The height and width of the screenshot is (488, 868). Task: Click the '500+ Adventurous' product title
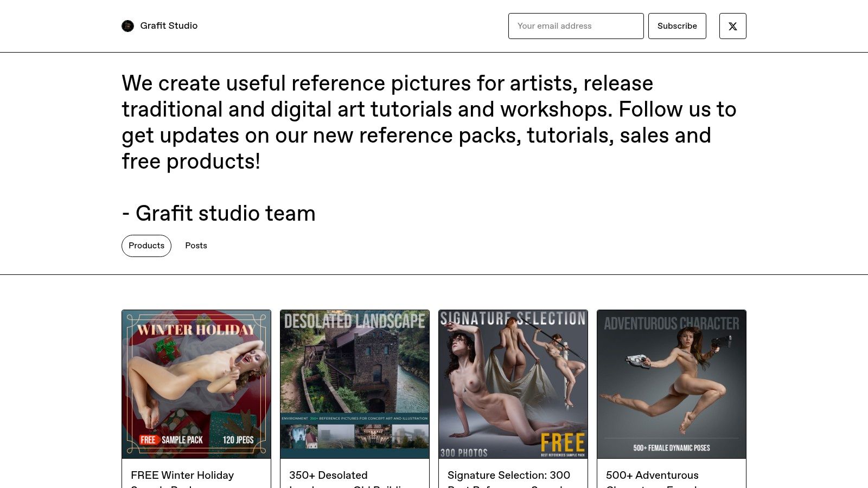pos(652,476)
